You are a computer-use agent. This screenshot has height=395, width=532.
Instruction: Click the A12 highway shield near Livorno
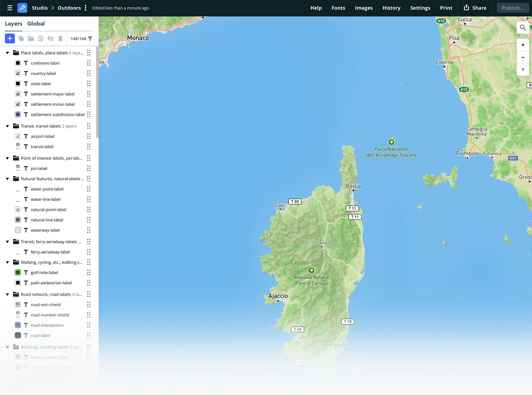pos(464,89)
